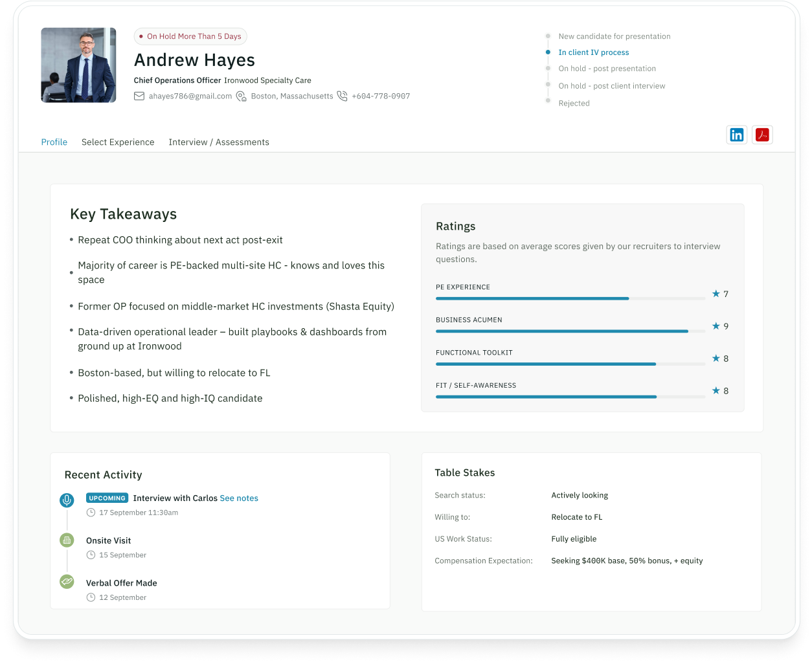Viewport: 812px width, 664px height.
Task: Click the 'In client IV process' status link
Action: [x=593, y=52]
